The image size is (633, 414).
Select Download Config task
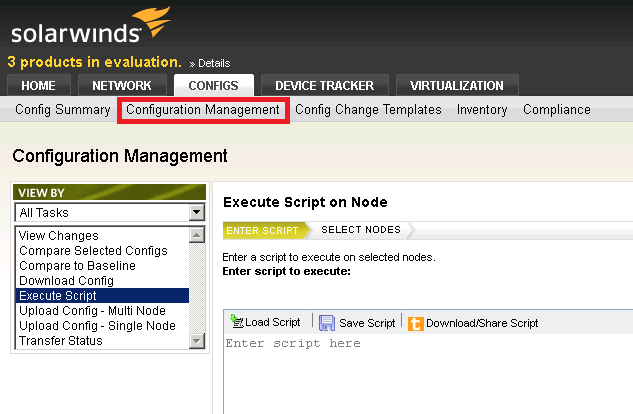[x=102, y=280]
